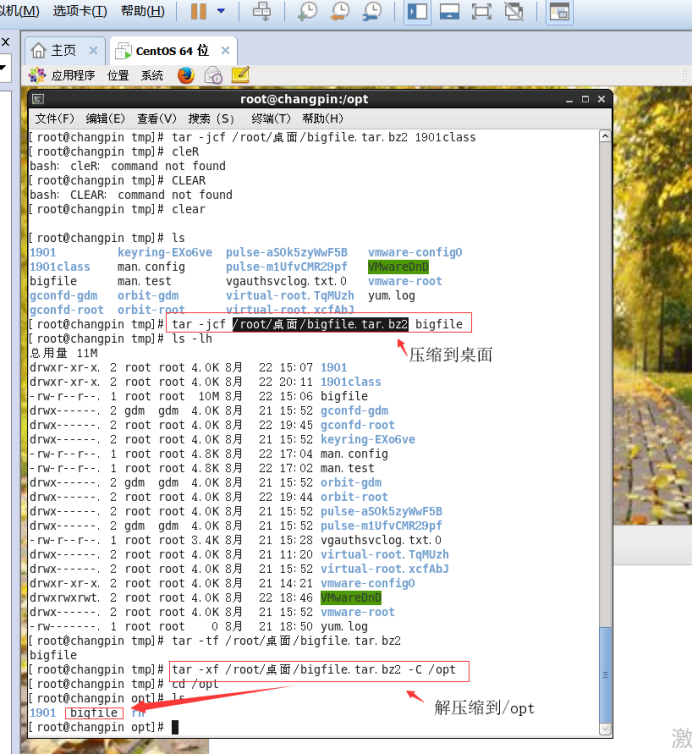Toggle the thumbnail bar view icon

449,11
